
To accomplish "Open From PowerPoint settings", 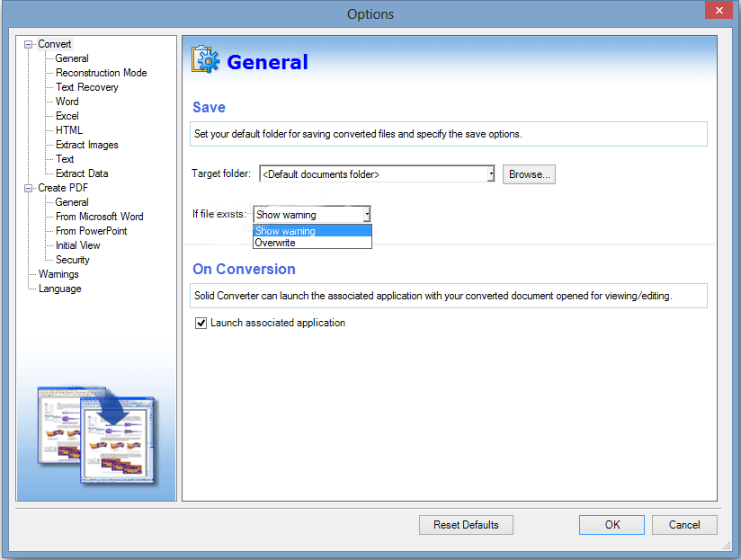I will (91, 231).
